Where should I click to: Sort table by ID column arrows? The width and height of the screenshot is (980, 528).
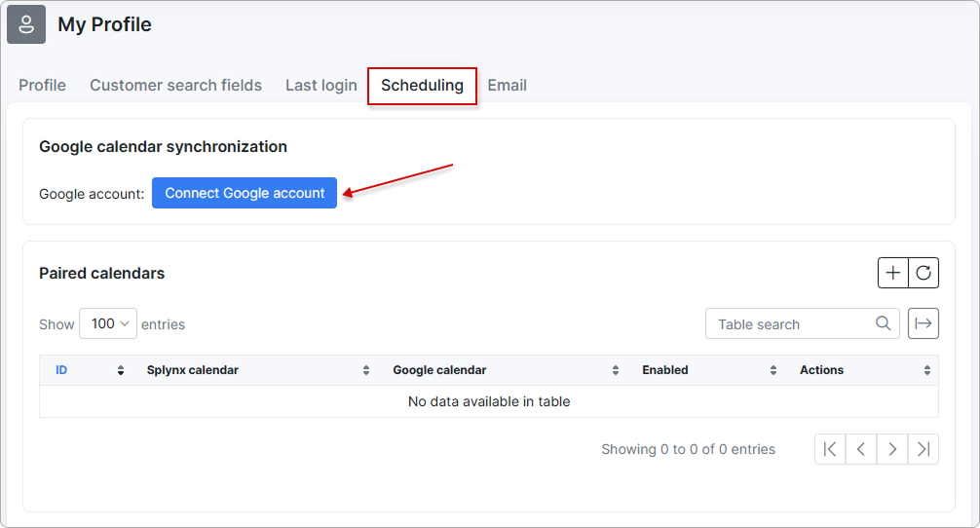pos(121,370)
